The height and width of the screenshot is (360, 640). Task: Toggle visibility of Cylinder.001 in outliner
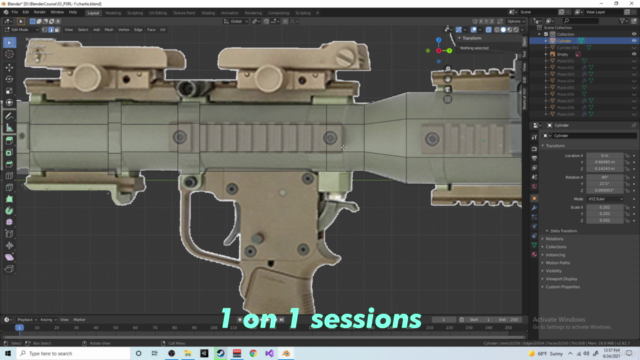tap(634, 48)
